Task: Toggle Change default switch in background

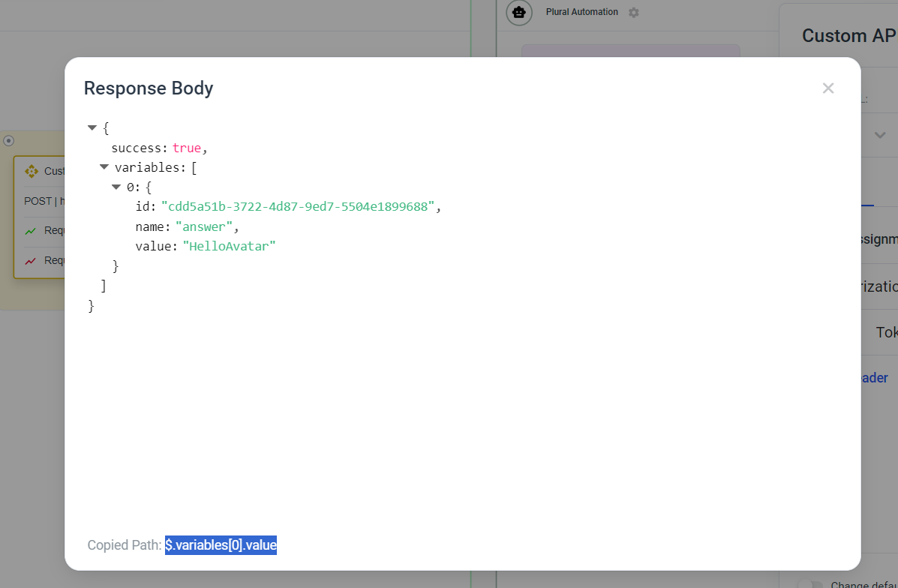Action: click(809, 584)
